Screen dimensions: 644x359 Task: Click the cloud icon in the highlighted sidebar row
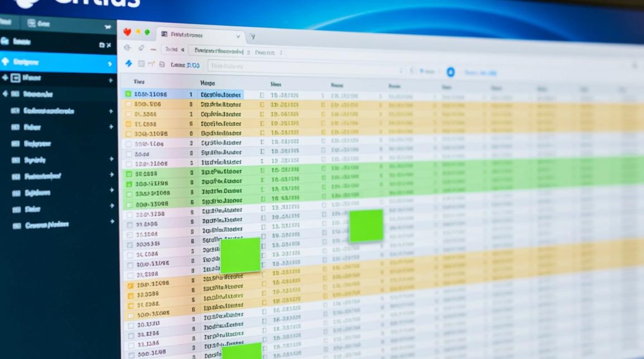(x=5, y=61)
